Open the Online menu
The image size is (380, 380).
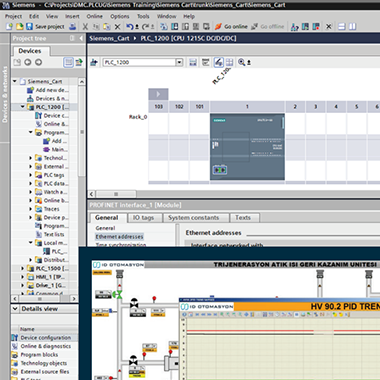tap(95, 16)
